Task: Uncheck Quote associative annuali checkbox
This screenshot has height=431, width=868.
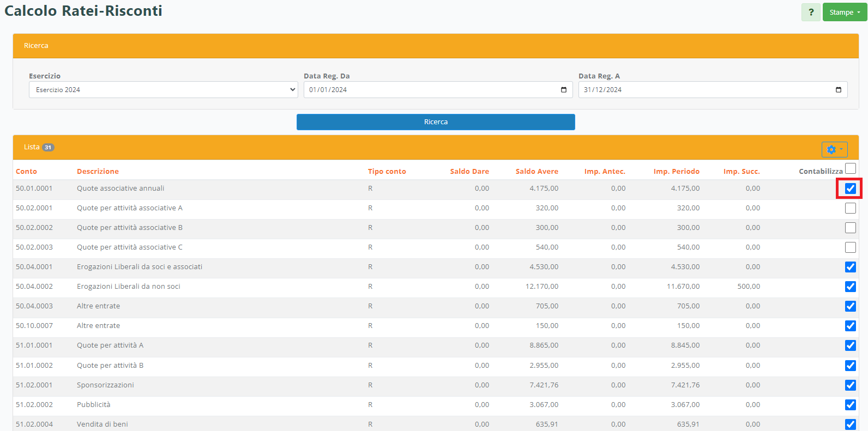Action: point(850,189)
